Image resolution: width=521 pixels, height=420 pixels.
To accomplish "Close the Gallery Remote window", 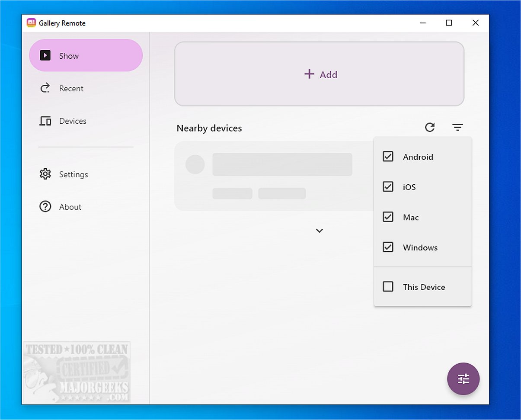I will click(476, 23).
